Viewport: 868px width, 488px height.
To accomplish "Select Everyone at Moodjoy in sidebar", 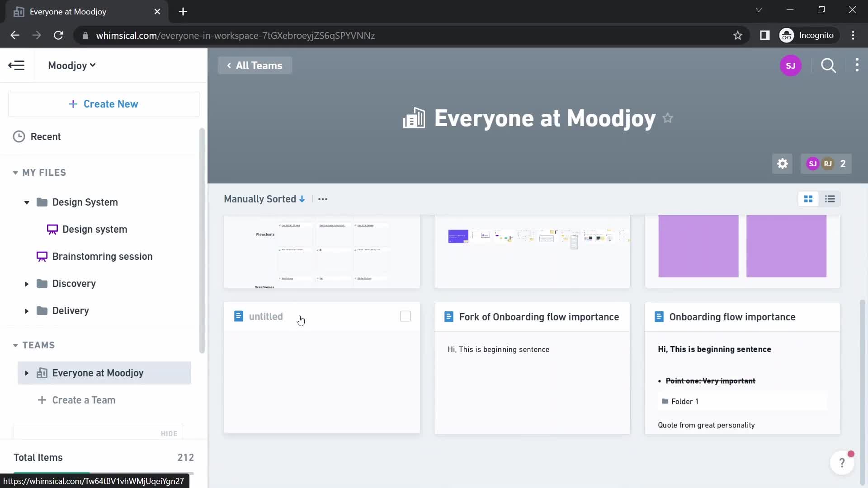I will [x=104, y=373].
